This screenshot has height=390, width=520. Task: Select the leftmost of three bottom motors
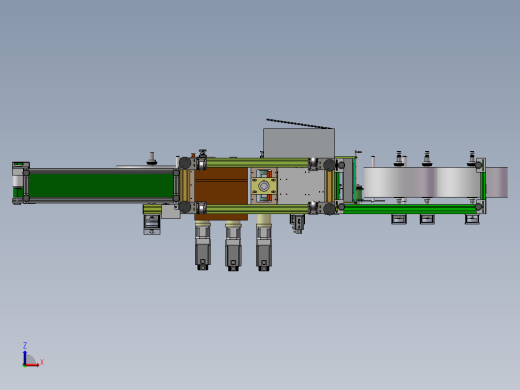[203, 245]
